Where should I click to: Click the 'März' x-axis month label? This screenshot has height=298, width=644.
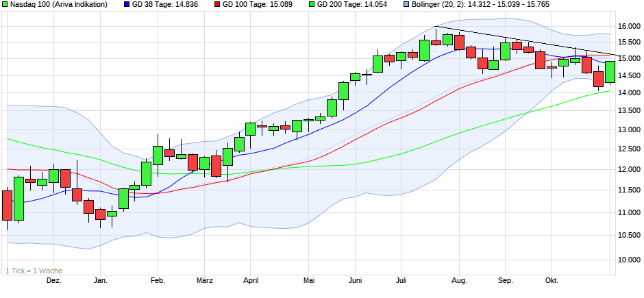tap(205, 281)
